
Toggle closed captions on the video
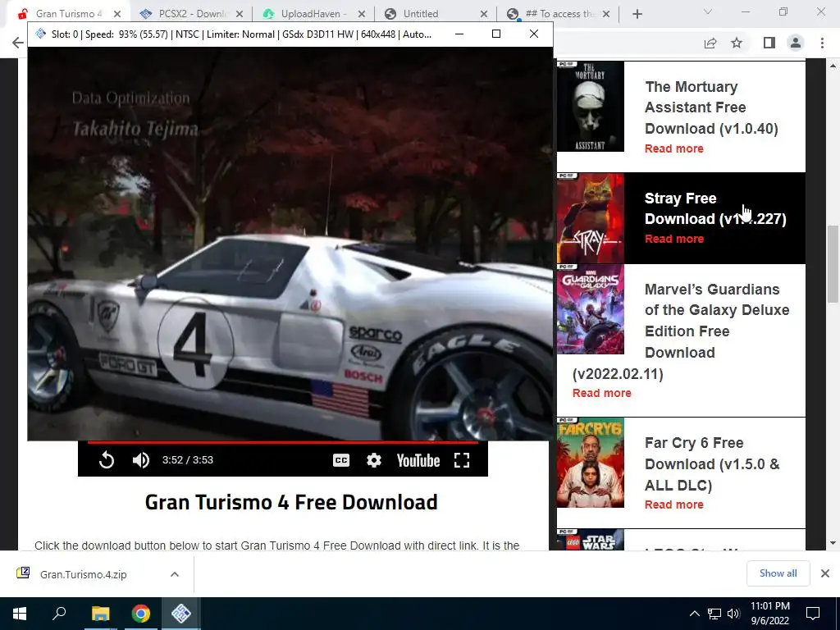pos(341,460)
